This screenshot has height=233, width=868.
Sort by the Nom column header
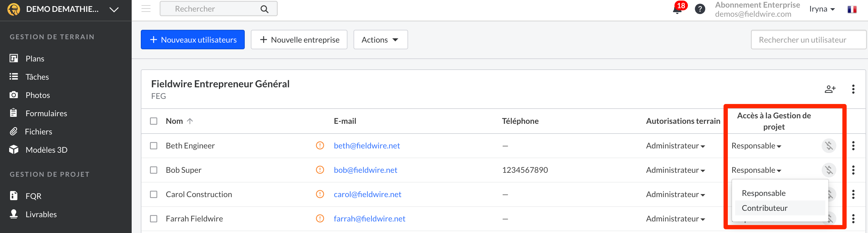coord(179,121)
